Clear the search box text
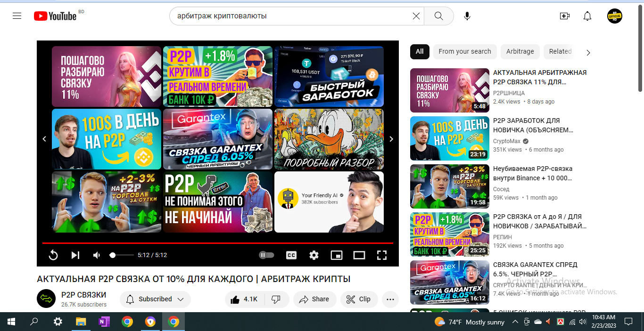644x331 pixels. [416, 16]
